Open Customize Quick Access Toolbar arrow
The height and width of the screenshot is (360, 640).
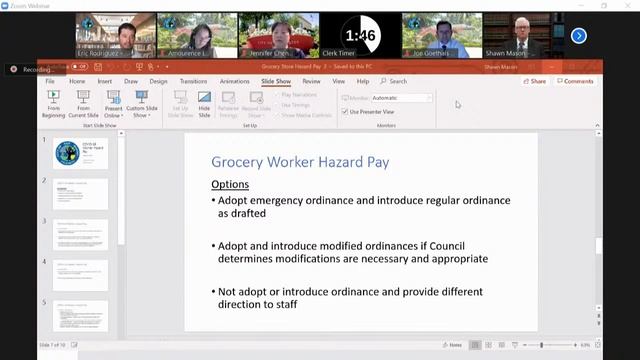coord(167,67)
